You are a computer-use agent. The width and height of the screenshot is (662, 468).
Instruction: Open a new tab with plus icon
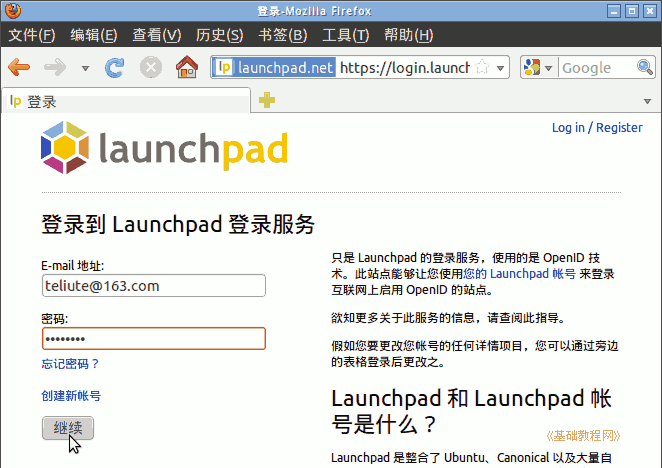267,101
